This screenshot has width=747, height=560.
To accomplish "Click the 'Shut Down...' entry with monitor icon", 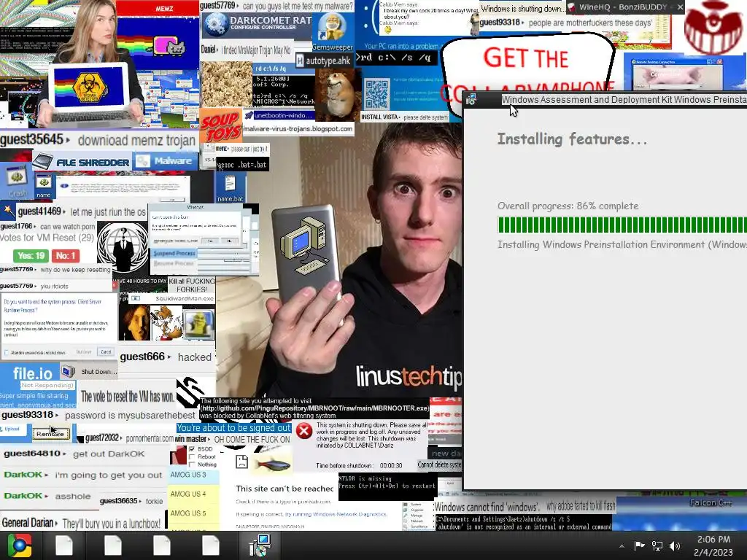I will [x=90, y=371].
